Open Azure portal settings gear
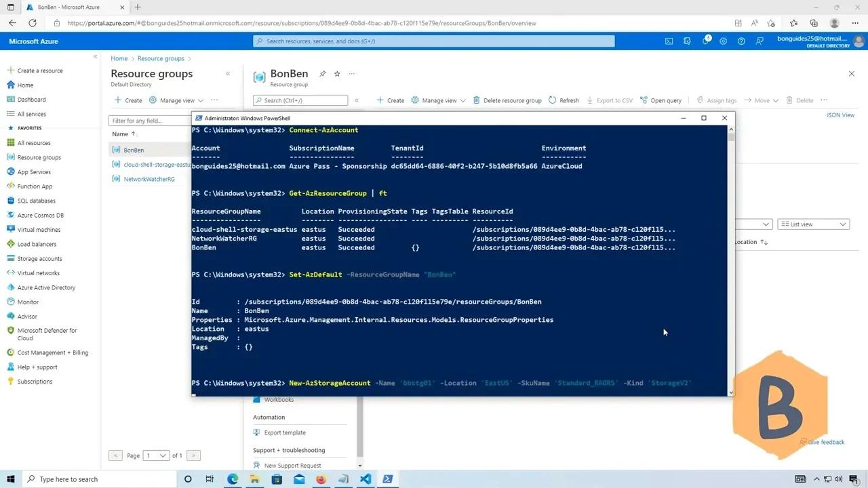This screenshot has height=488, width=868. (723, 41)
